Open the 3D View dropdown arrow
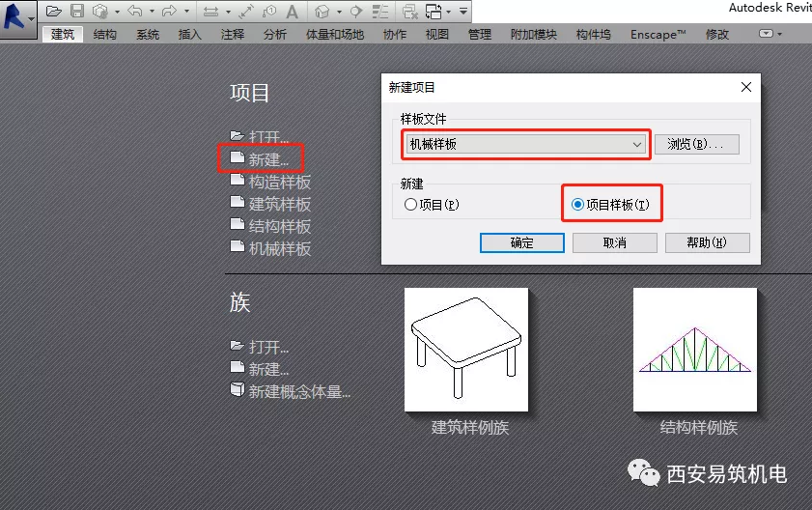This screenshot has width=812, height=510. (339, 11)
